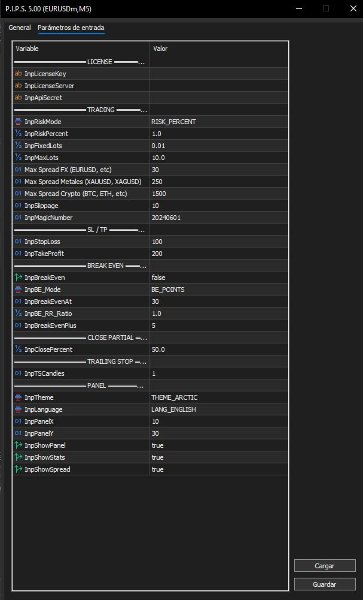
Task: Select the boolean icon next to InpBreakEven
Action: click(18, 277)
